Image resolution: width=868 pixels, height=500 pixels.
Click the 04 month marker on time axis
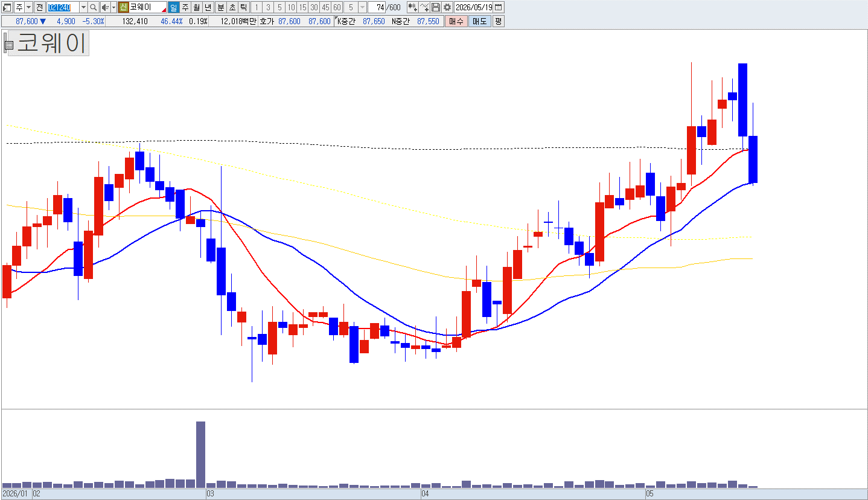coord(425,494)
